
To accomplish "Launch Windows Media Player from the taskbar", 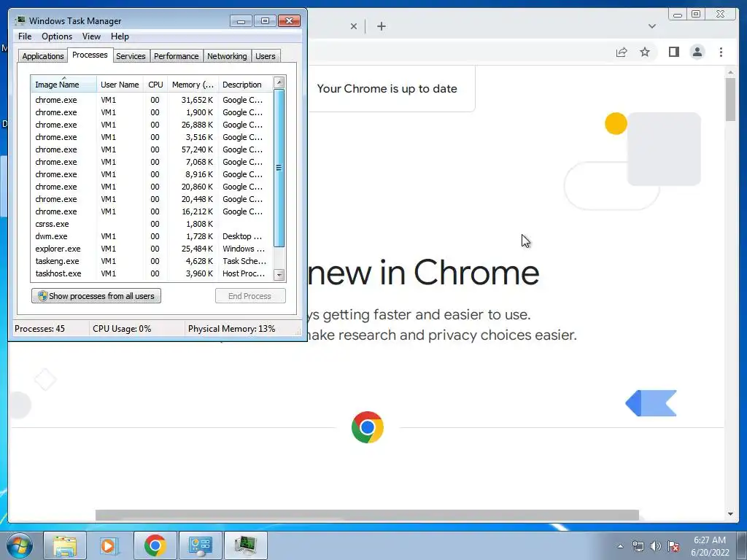I will pos(109,545).
